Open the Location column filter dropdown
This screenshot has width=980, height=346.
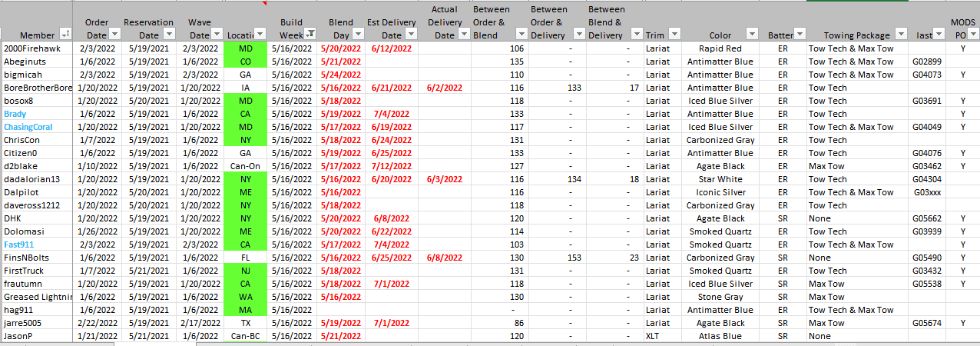point(260,34)
